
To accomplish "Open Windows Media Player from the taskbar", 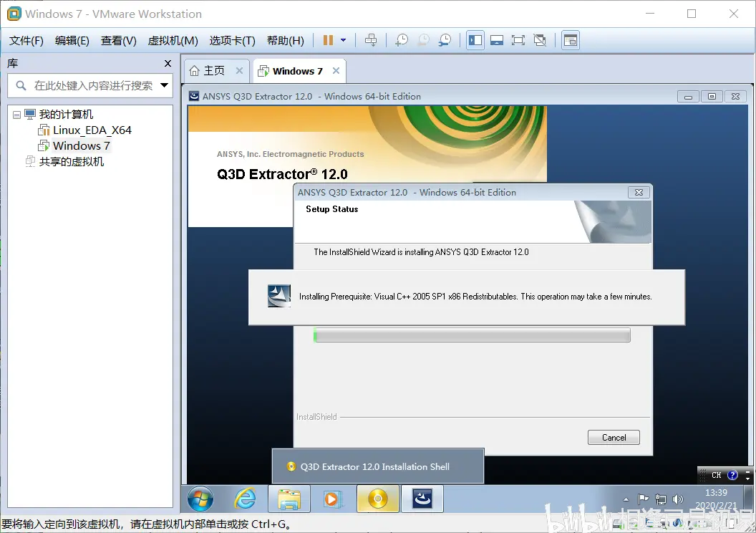I will [x=333, y=499].
